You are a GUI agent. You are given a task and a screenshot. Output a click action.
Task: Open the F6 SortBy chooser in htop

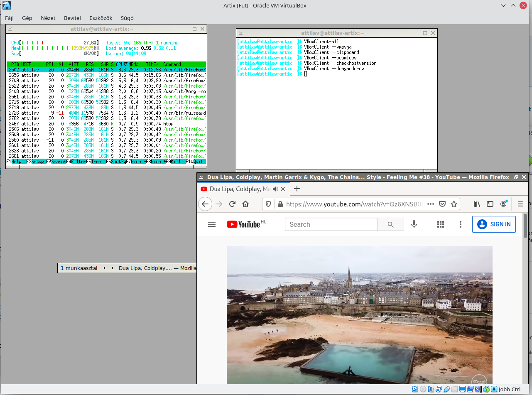(116, 162)
